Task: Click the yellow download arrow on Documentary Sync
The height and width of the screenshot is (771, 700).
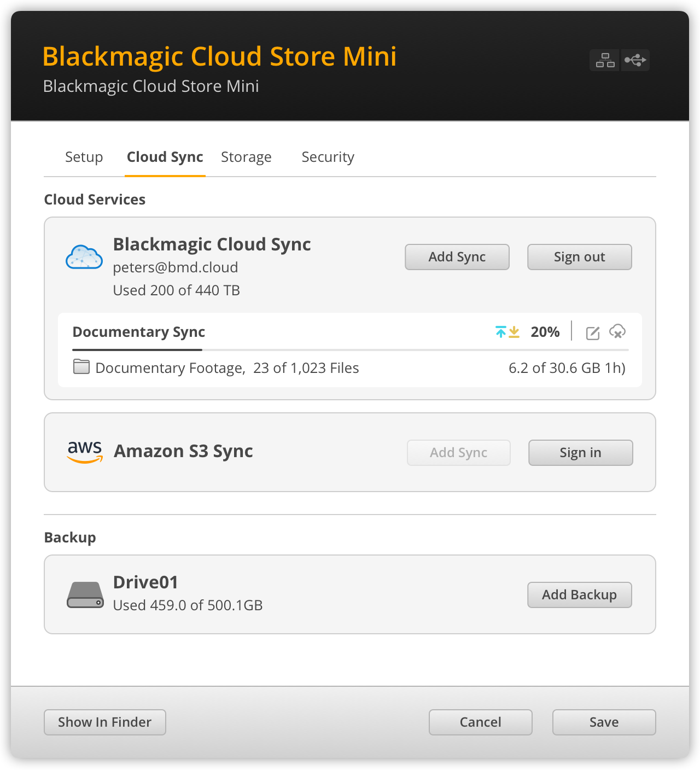Action: click(514, 332)
